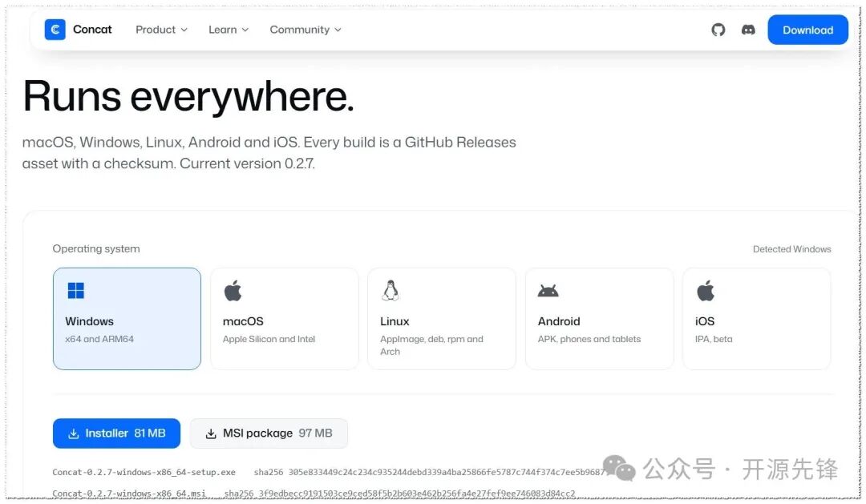
Task: Open the Community navigation menu
Action: click(x=306, y=30)
